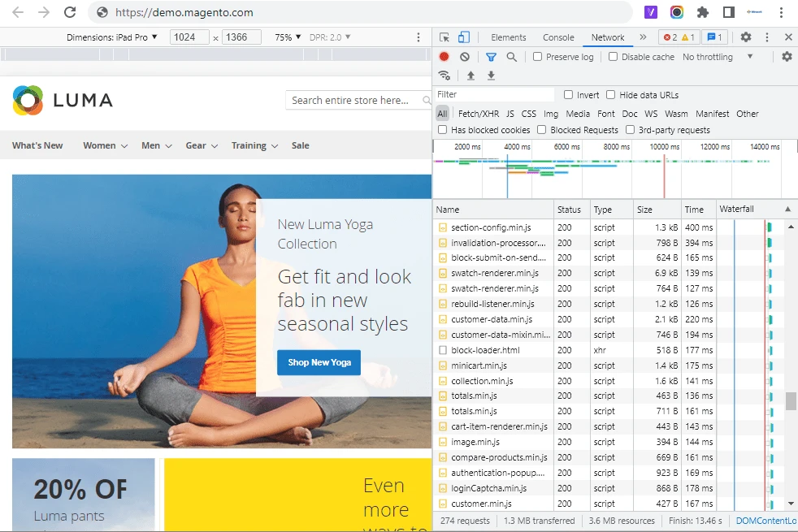
Task: Click the Export HAR download arrow
Action: pos(491,76)
